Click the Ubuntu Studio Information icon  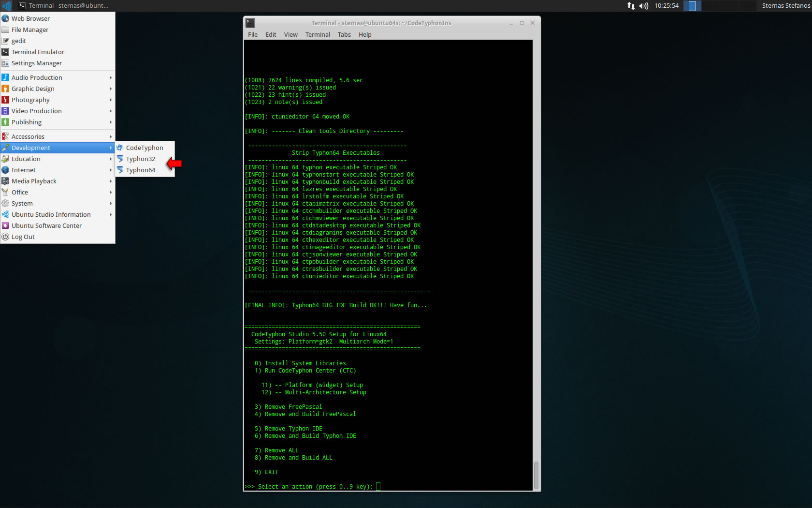(5, 214)
